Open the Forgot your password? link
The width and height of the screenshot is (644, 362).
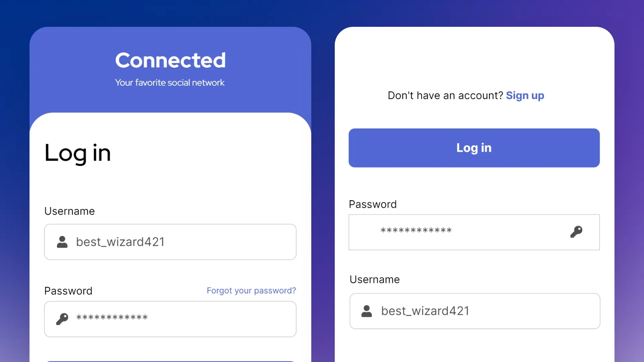251,291
